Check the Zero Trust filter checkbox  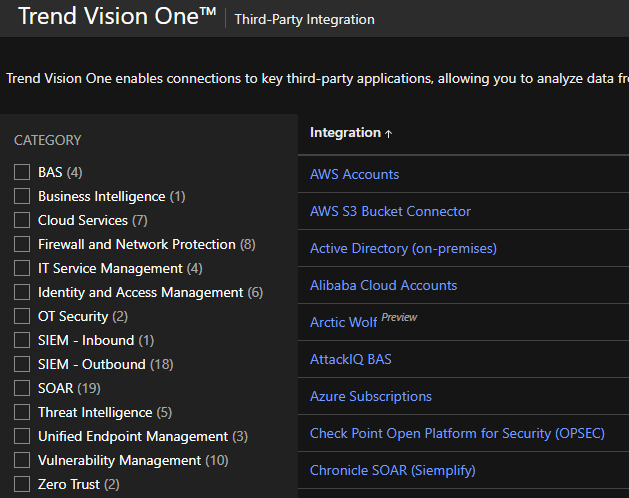click(x=22, y=485)
